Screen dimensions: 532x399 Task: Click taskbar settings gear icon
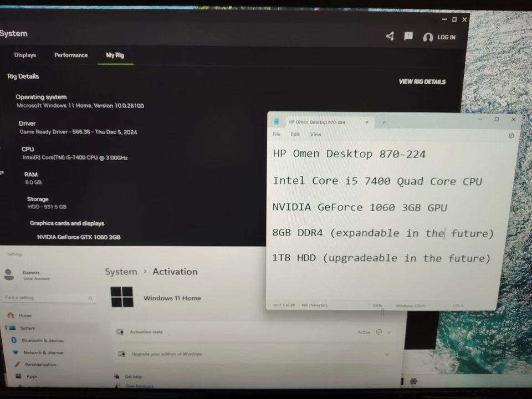tap(413, 381)
